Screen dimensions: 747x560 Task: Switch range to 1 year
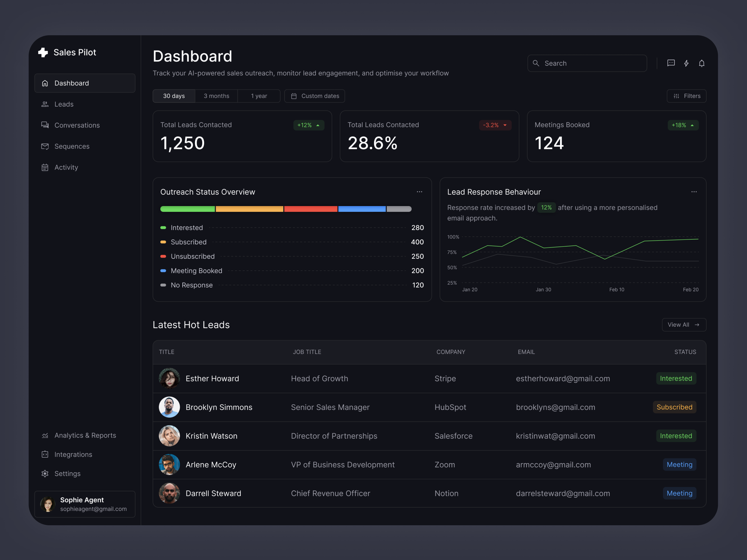[x=259, y=96]
